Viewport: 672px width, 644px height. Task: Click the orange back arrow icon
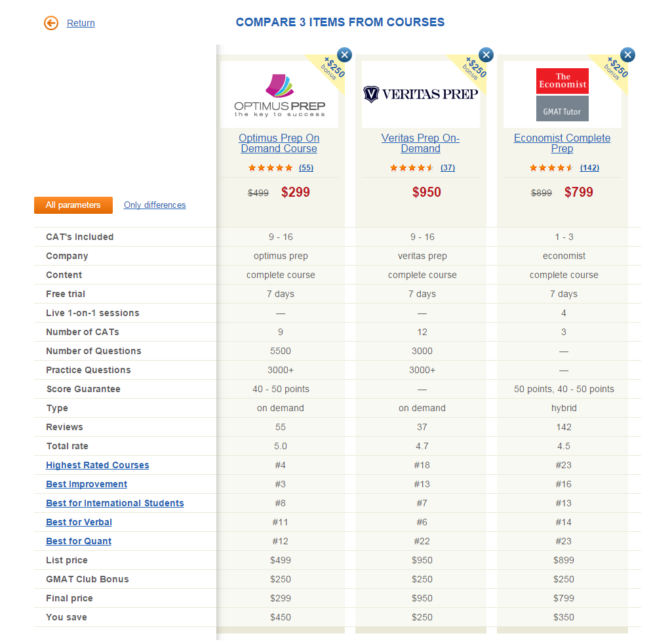51,23
